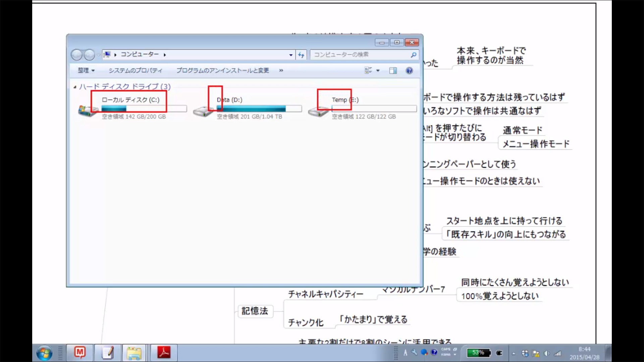This screenshot has width=644, height=362.
Task: Collapse the ハード ディスク ドライブ group
Action: [75, 87]
